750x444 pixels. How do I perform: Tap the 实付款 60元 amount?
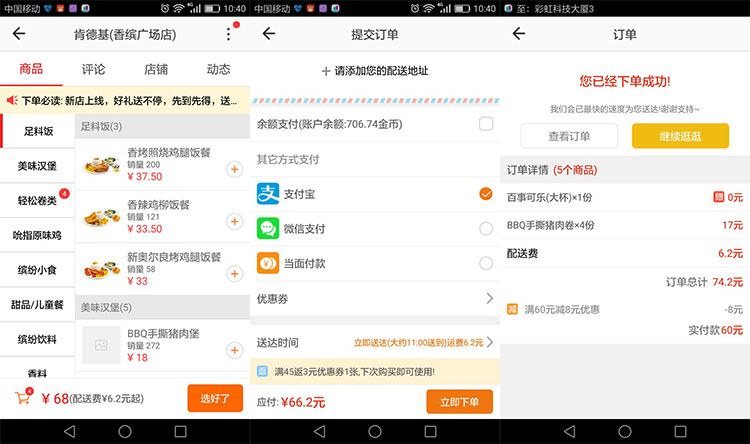tap(716, 330)
